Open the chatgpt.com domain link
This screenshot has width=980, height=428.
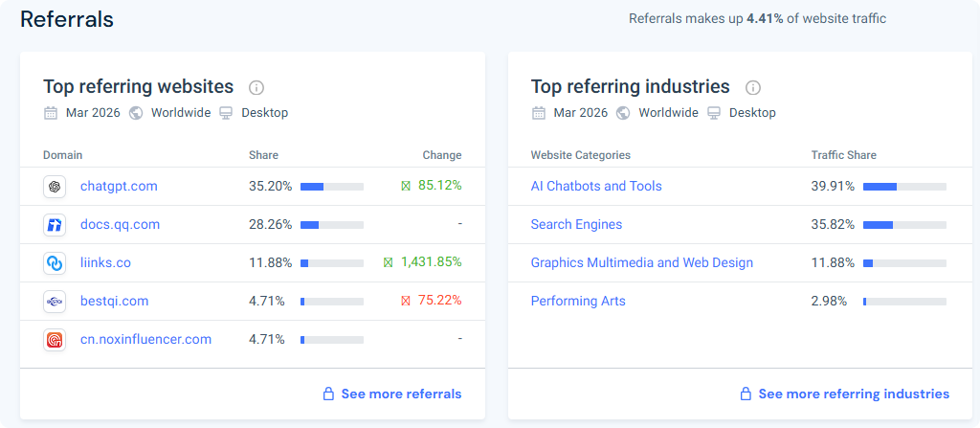[x=119, y=187]
